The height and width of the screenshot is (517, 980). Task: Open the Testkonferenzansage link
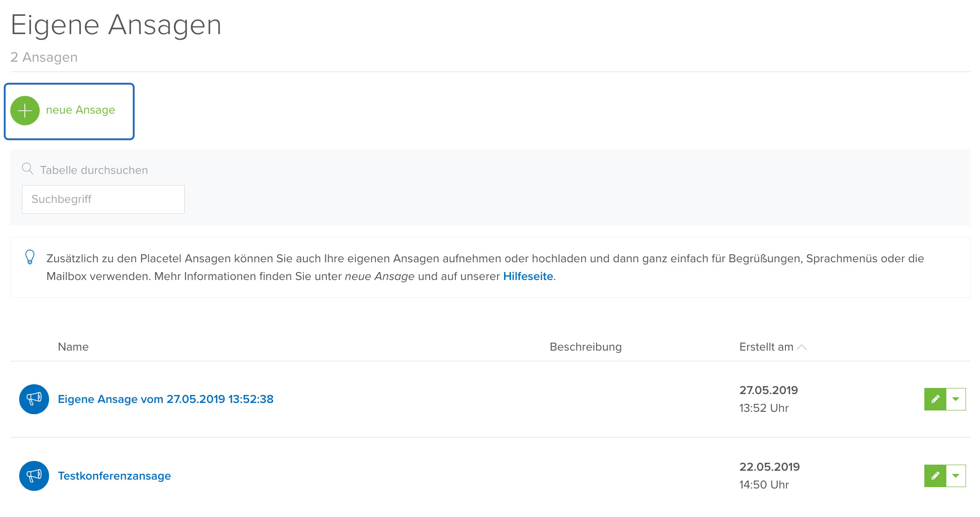click(114, 476)
